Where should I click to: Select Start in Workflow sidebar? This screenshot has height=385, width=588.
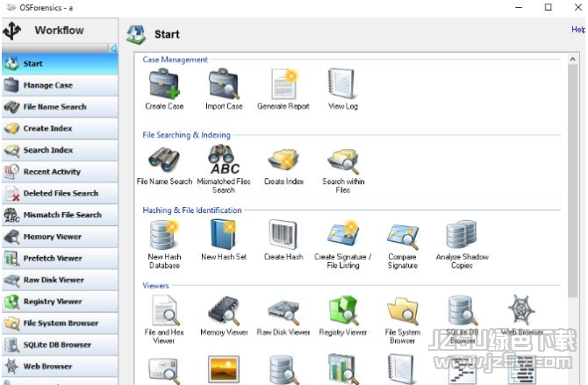coord(60,63)
